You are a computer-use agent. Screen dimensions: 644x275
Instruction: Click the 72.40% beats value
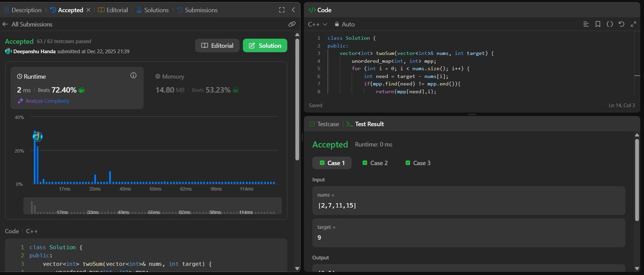point(63,90)
